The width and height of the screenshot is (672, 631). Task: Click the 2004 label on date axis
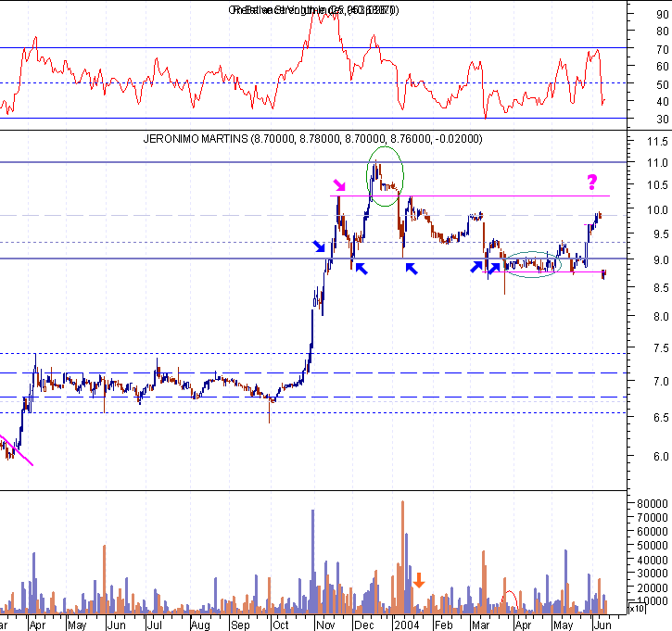pos(407,625)
